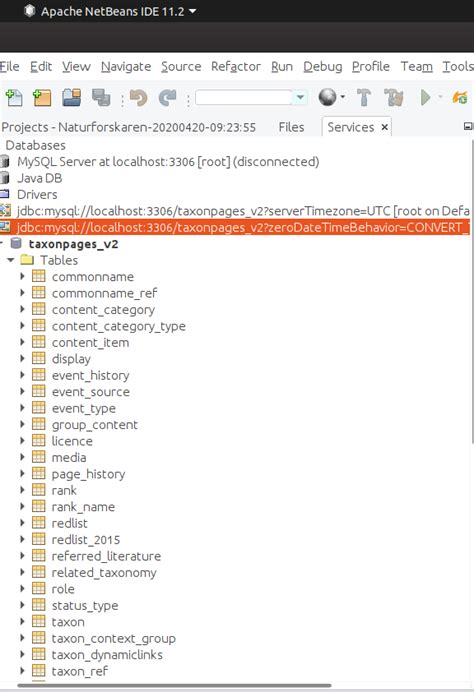Expand the page_history table node
The image size is (474, 692).
22,474
